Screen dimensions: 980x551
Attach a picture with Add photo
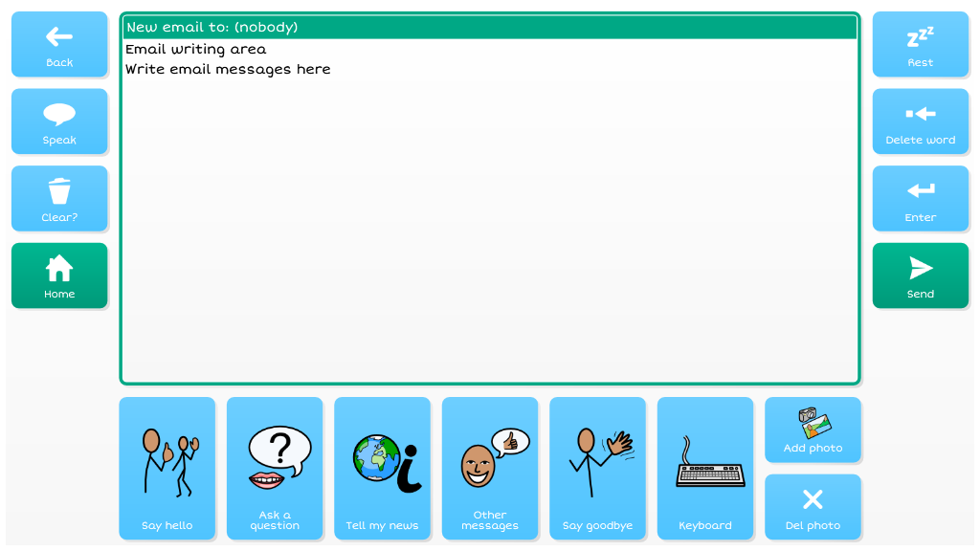coord(813,430)
